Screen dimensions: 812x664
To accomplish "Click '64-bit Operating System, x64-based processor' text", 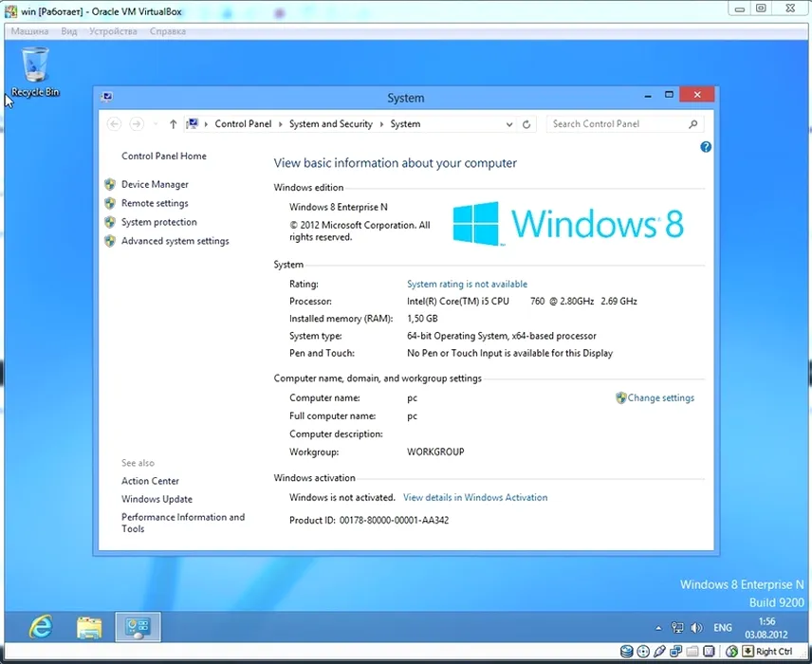I will coord(501,336).
